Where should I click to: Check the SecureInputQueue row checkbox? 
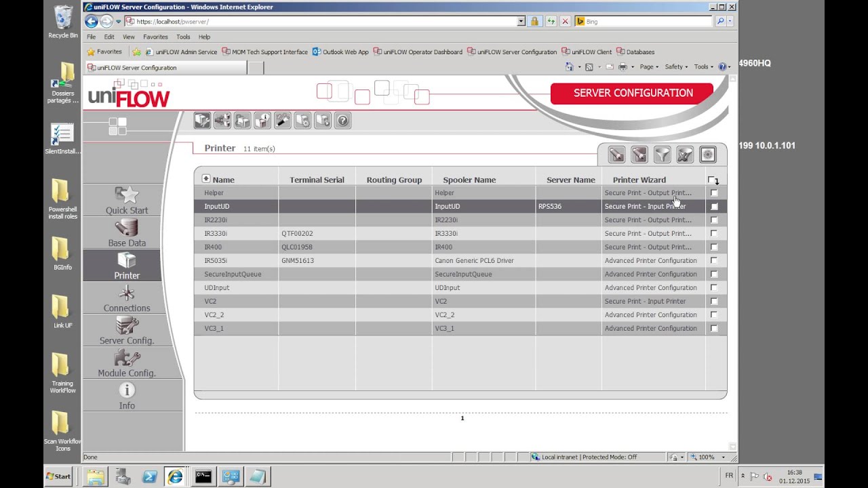coord(713,274)
